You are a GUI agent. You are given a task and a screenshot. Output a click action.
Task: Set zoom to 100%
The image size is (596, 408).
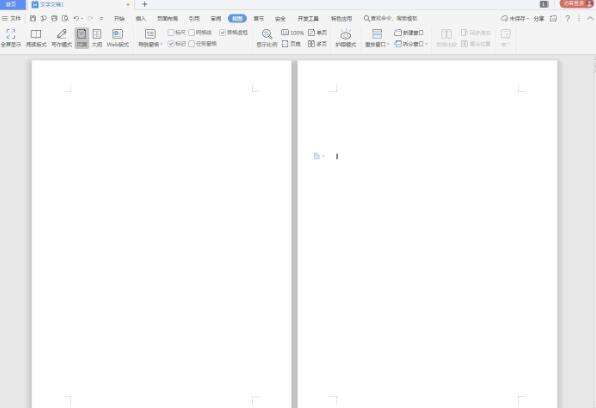click(x=292, y=33)
